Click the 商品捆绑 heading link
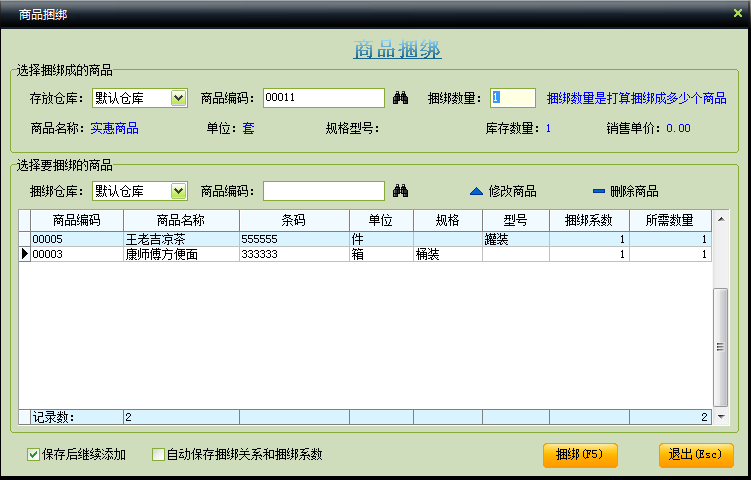The height and width of the screenshot is (480, 751). (398, 49)
